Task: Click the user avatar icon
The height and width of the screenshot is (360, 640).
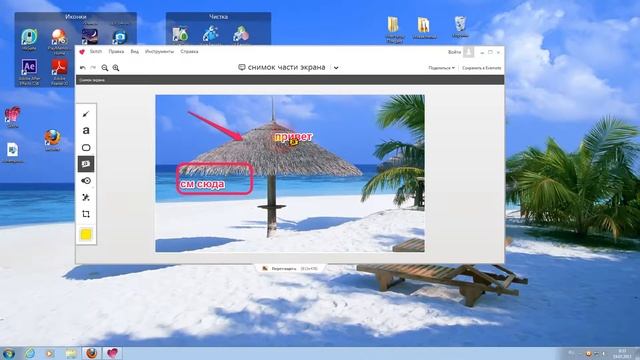Action: [x=469, y=52]
